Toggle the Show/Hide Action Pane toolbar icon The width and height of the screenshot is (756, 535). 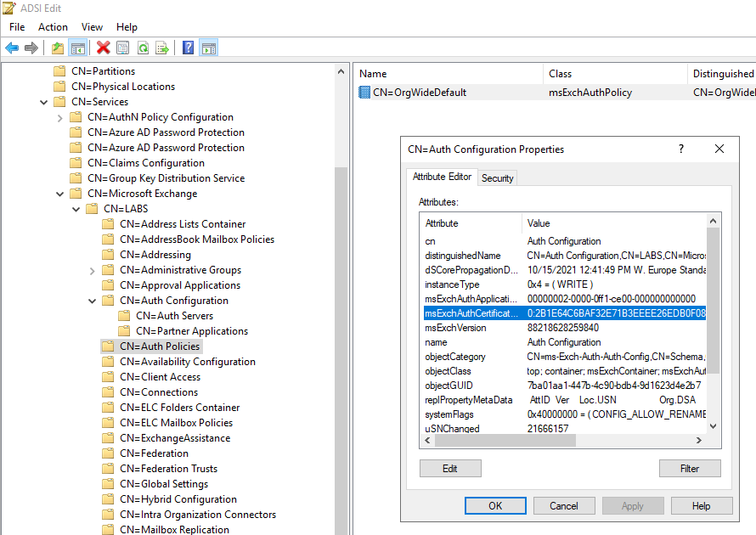(208, 48)
